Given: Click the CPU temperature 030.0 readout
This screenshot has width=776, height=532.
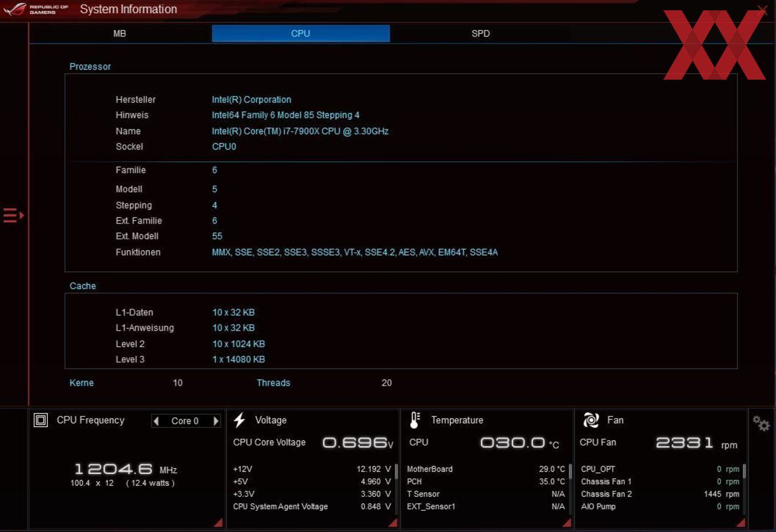Looking at the screenshot, I should click(x=520, y=443).
